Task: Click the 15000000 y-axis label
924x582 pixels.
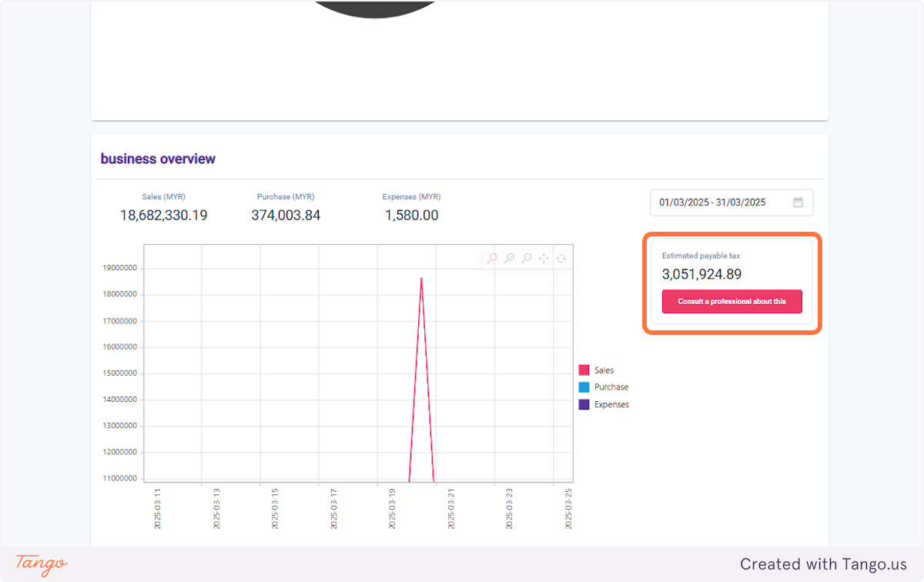Action: pyautogui.click(x=119, y=373)
